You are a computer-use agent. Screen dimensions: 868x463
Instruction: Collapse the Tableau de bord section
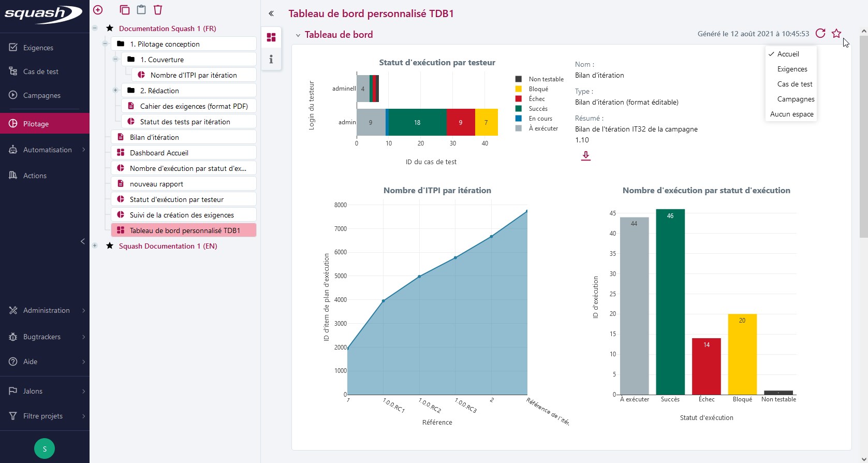click(x=298, y=35)
